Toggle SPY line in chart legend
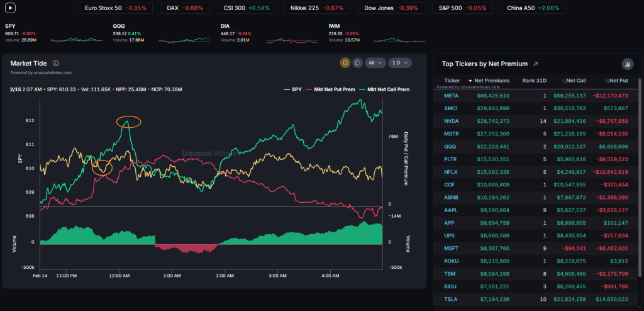This screenshot has height=311, width=644. click(292, 89)
